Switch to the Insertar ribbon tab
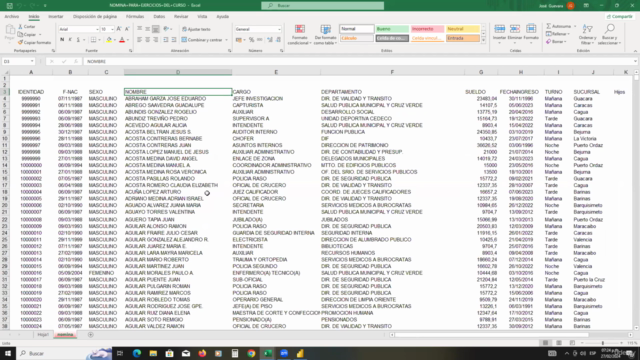The image size is (640, 360). [x=56, y=17]
